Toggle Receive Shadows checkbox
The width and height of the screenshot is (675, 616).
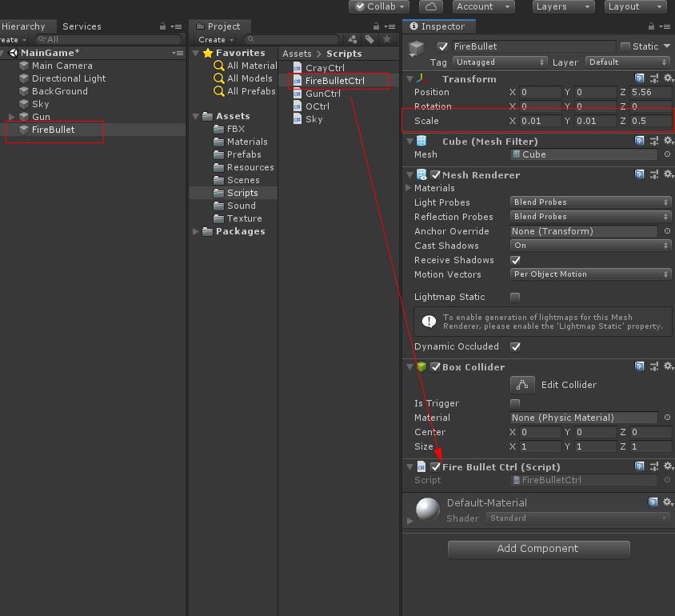pos(515,260)
